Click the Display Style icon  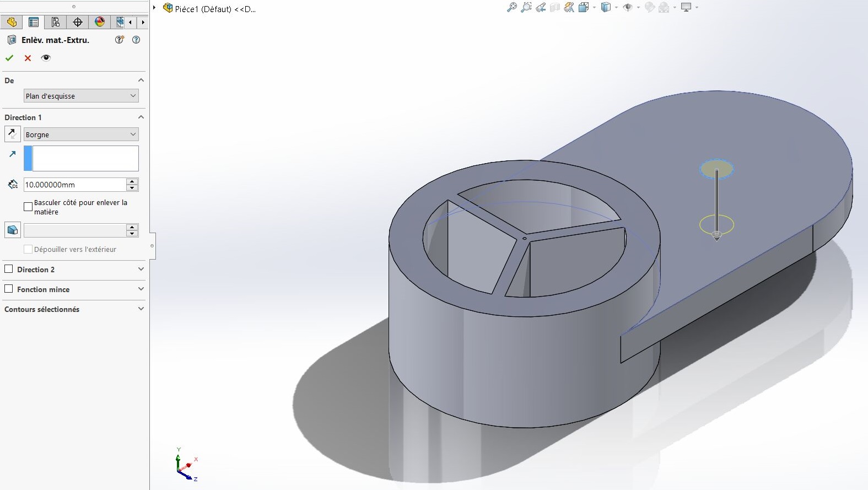606,7
